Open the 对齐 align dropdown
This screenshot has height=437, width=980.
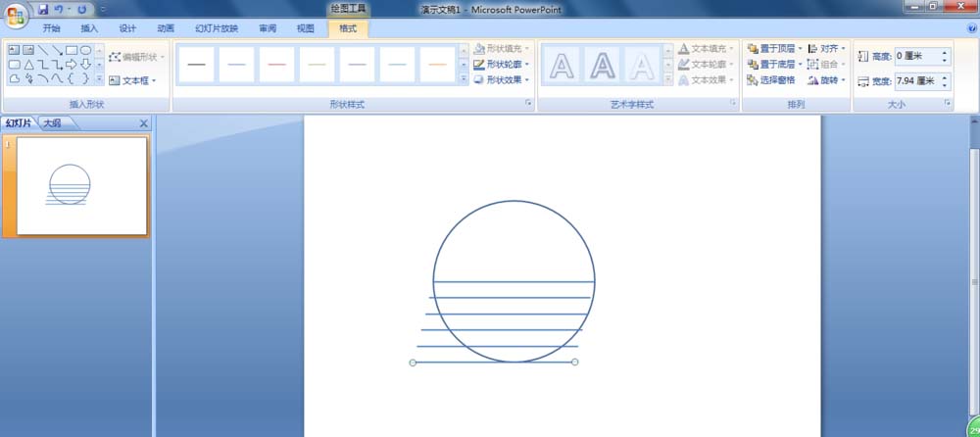pos(826,49)
